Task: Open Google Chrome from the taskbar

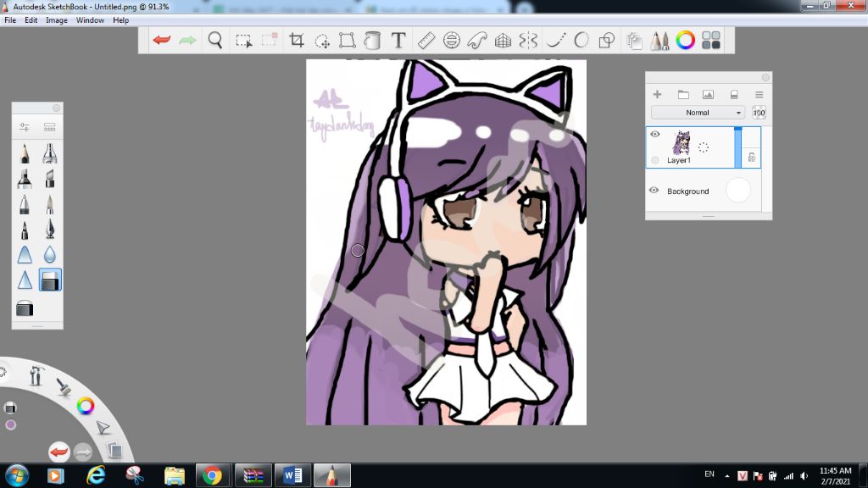Action: point(212,475)
